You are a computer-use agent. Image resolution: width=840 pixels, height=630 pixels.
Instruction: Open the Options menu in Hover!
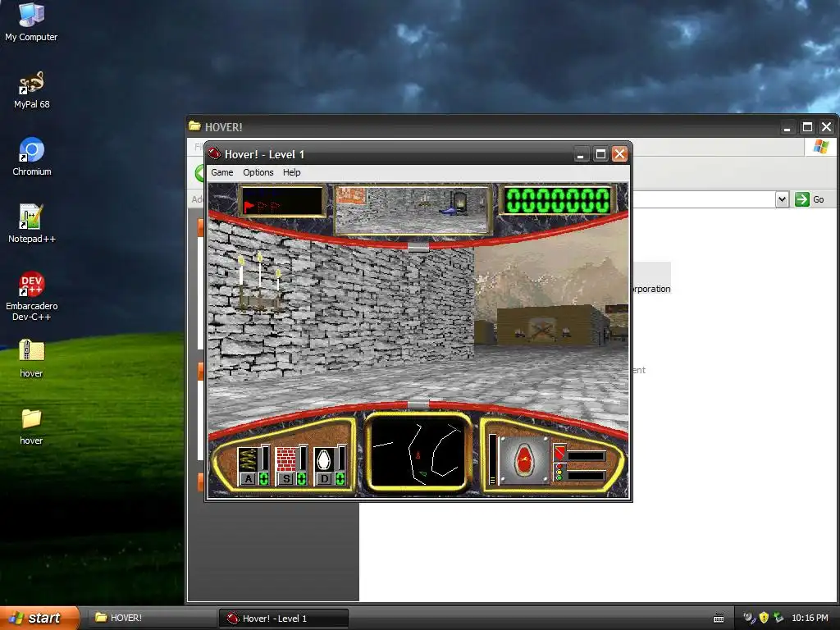pyautogui.click(x=258, y=172)
